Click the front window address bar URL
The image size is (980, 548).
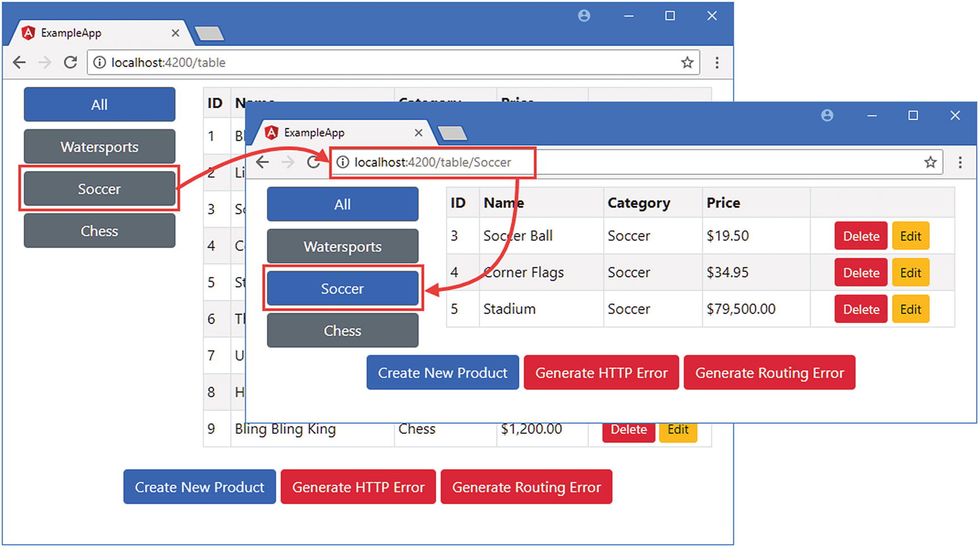(432, 162)
